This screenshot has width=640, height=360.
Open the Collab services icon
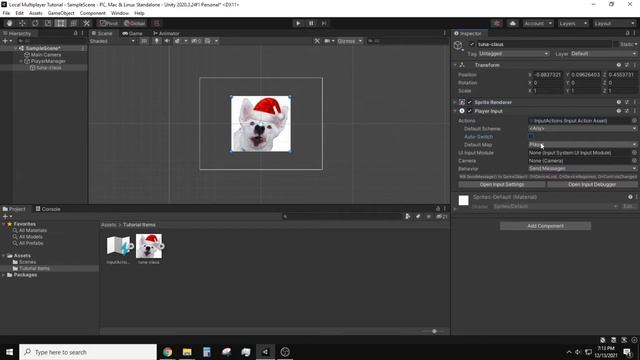[x=497, y=23]
